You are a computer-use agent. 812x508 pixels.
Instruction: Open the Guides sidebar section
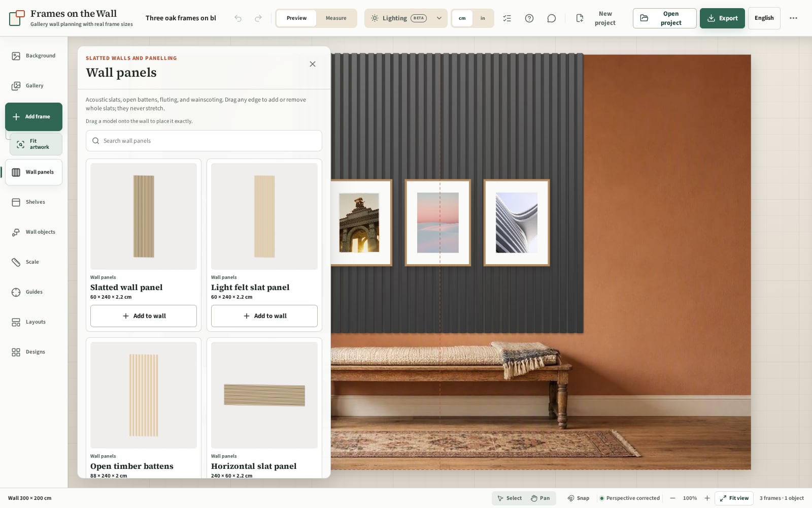(x=34, y=292)
